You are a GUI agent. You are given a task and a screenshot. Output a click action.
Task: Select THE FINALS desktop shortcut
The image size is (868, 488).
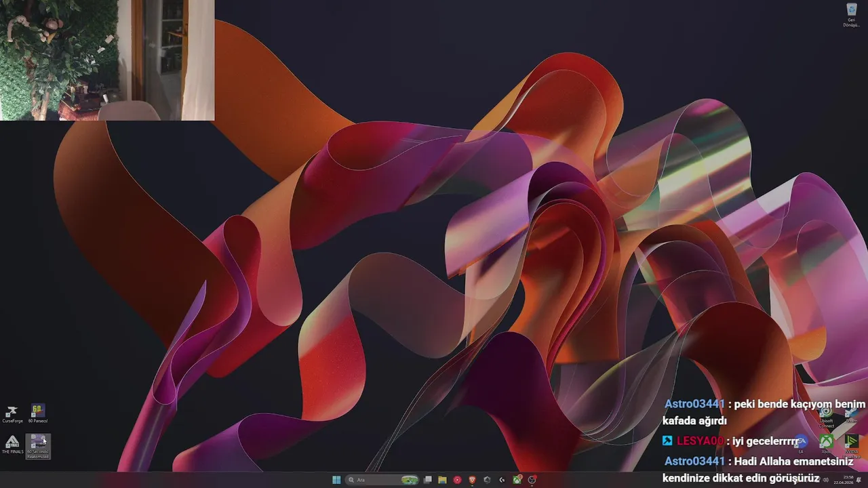tap(12, 445)
